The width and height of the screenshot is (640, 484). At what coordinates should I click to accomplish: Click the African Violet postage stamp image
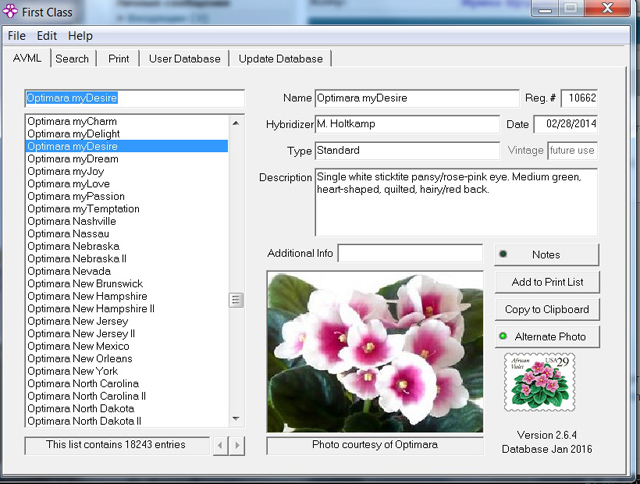point(540,382)
